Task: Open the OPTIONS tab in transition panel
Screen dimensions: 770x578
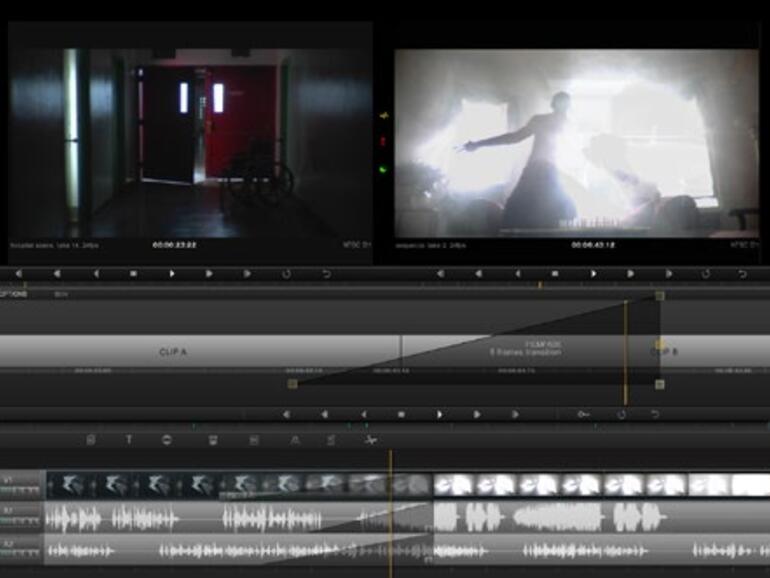Action: coord(13,294)
